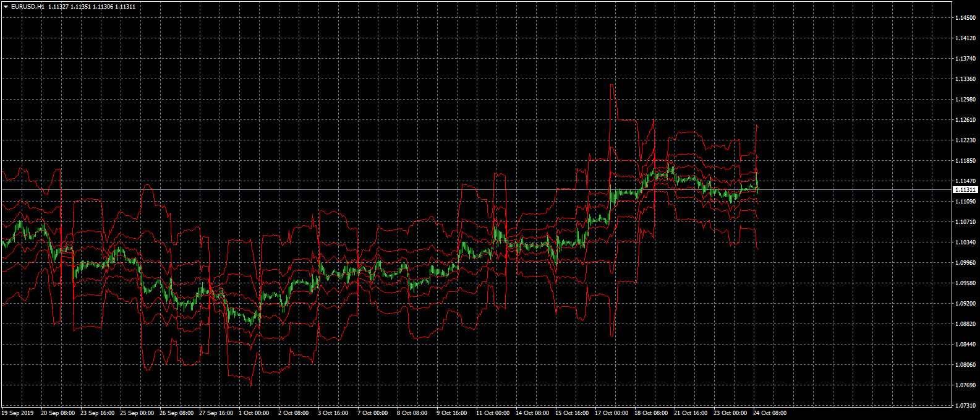Click the 26 Sep 08:00 time label
The width and height of the screenshot is (980, 420).
click(x=177, y=413)
